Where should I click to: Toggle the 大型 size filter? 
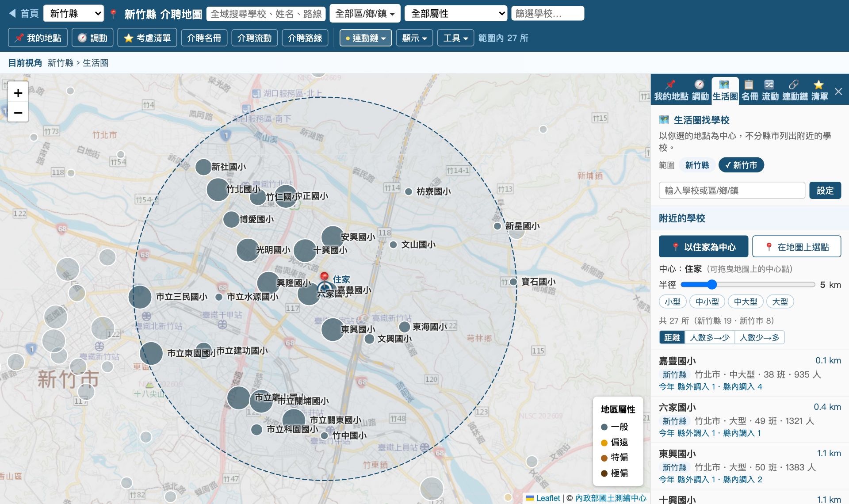(x=780, y=302)
